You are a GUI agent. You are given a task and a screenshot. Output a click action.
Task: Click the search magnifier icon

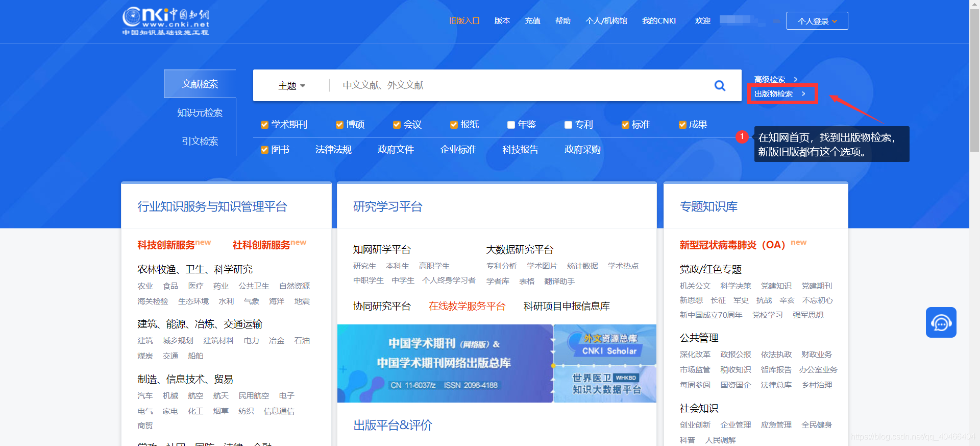[x=720, y=85]
